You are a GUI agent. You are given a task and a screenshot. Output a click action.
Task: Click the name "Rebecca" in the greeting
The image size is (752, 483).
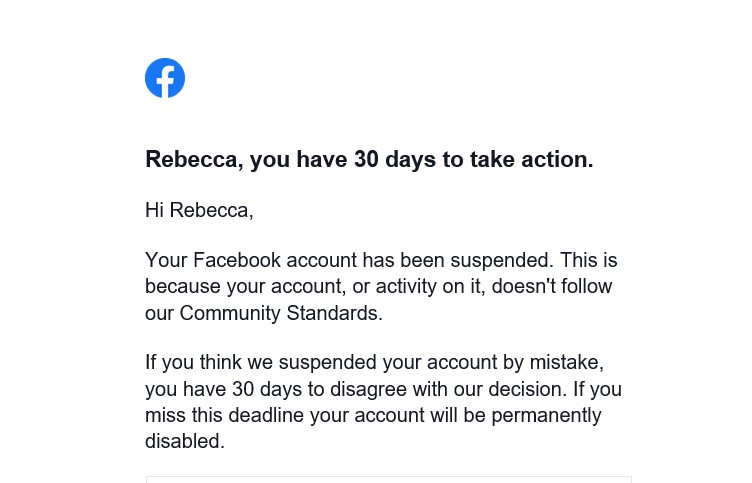point(209,210)
